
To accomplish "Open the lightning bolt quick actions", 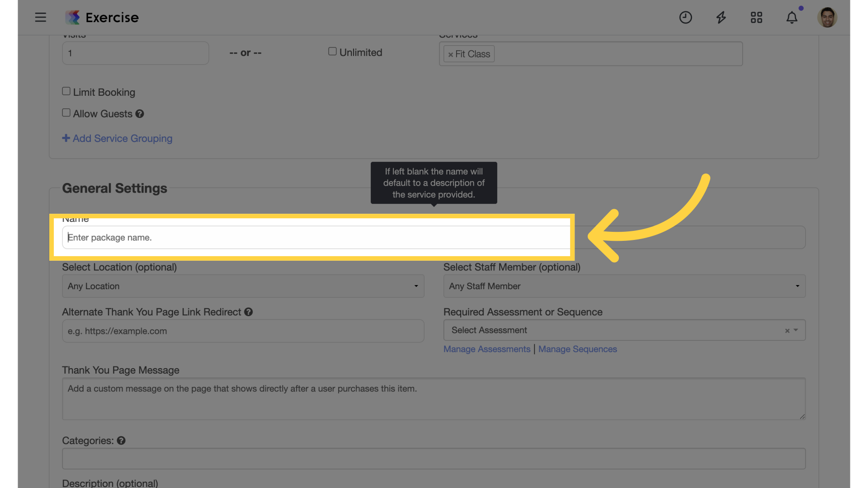I will click(x=721, y=17).
